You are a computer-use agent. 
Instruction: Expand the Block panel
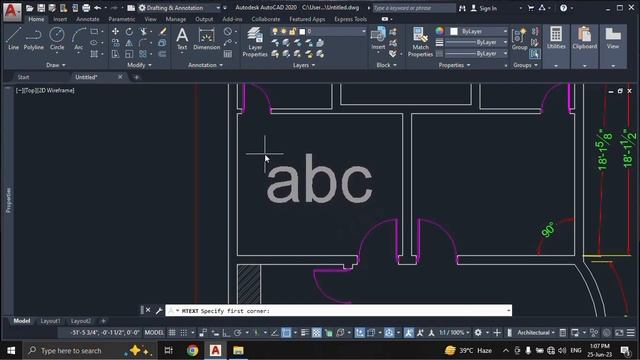(x=386, y=65)
